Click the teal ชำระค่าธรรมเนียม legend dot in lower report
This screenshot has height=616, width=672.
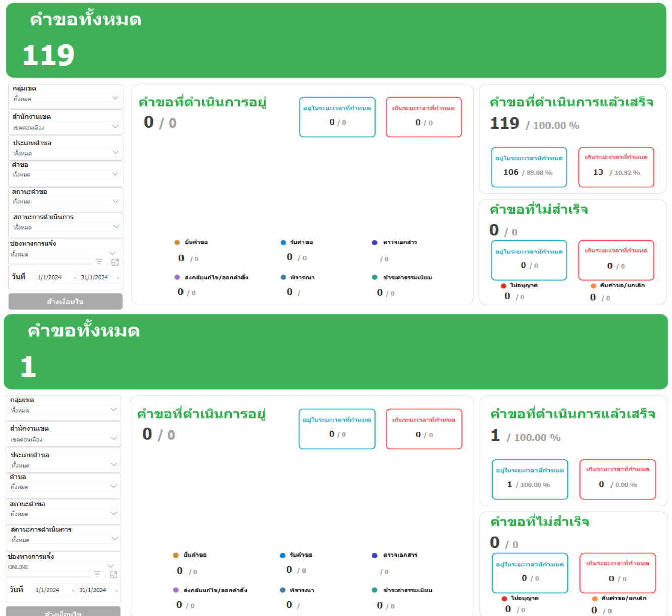pos(375,590)
